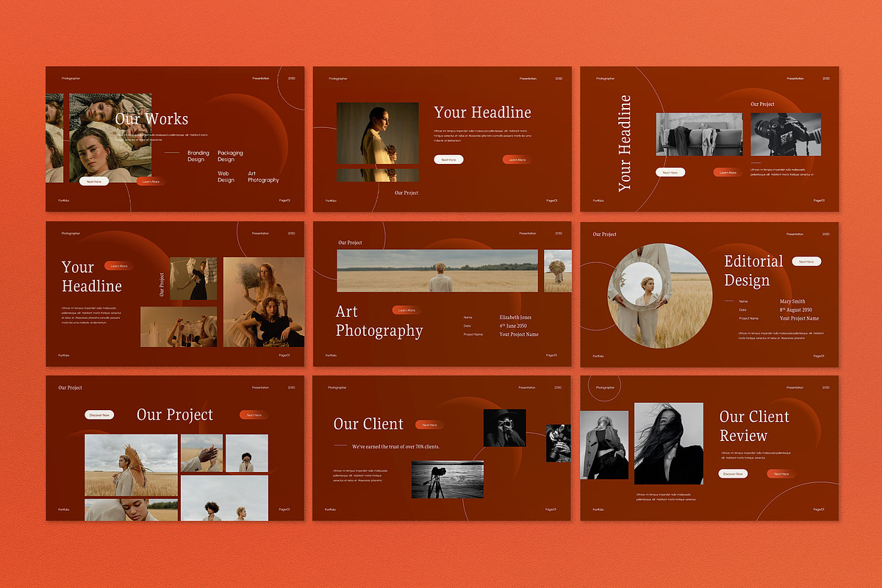Click the Next Here button on Our Works slide
Image resolution: width=882 pixels, height=588 pixels.
[x=93, y=181]
